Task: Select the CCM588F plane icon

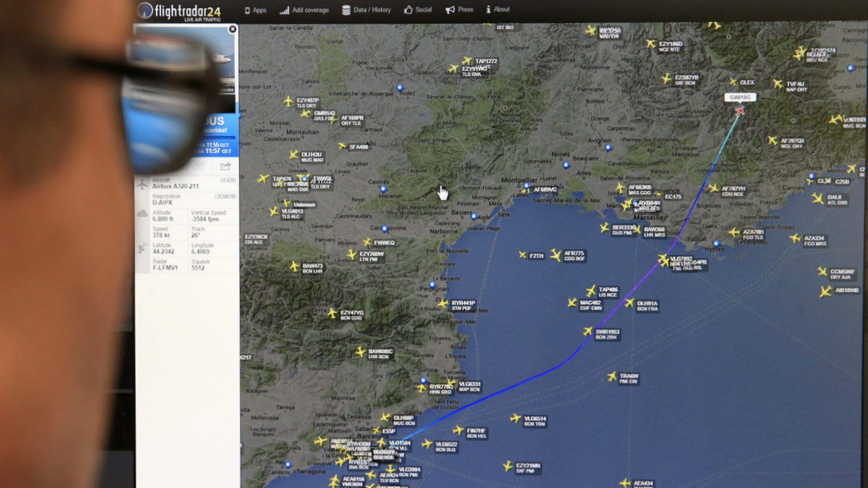Action: tap(822, 272)
